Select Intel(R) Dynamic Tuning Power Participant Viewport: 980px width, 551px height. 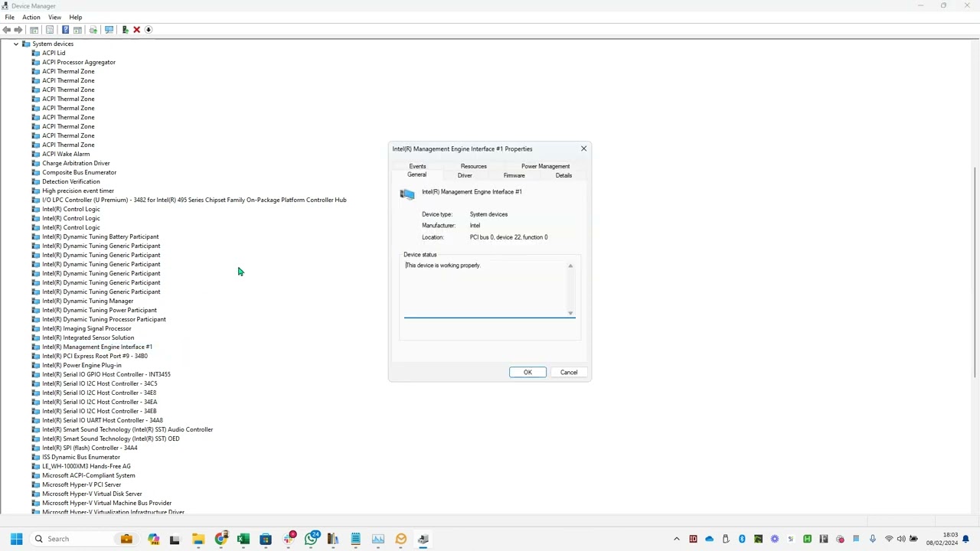tap(100, 310)
